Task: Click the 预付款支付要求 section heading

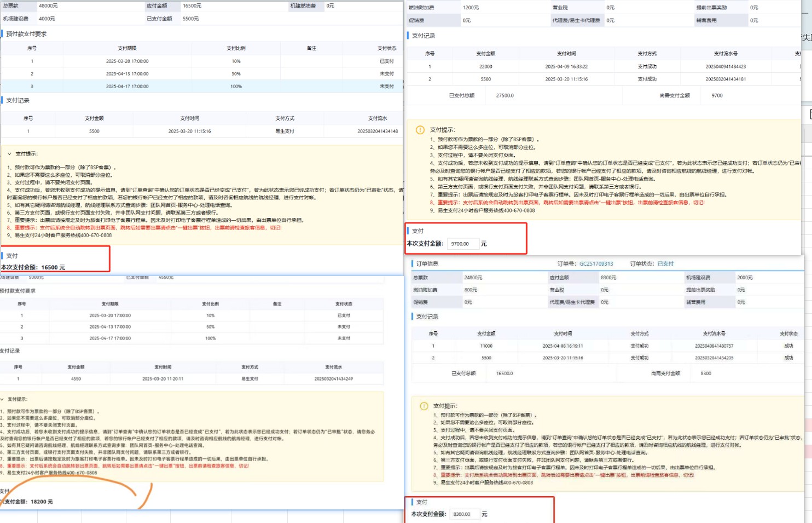Action: 26,34
